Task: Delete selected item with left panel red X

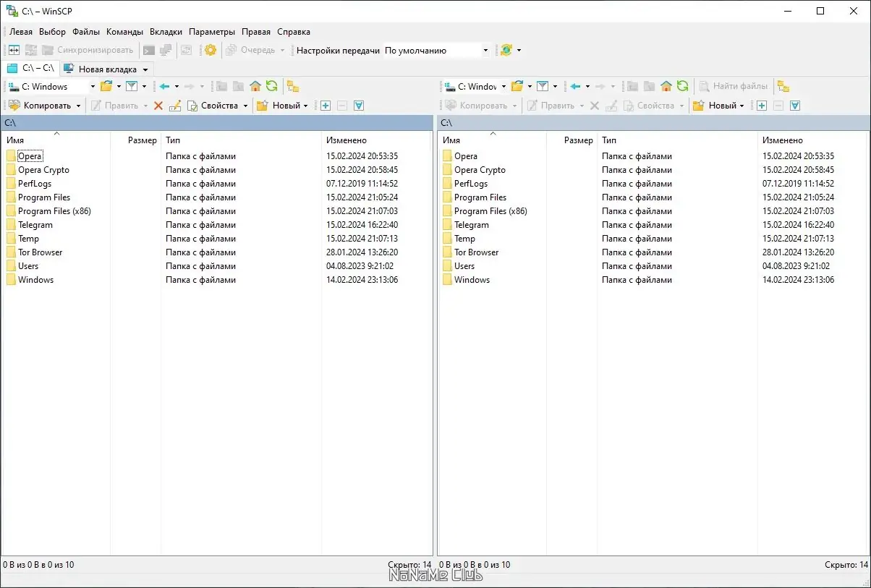Action: coord(158,106)
